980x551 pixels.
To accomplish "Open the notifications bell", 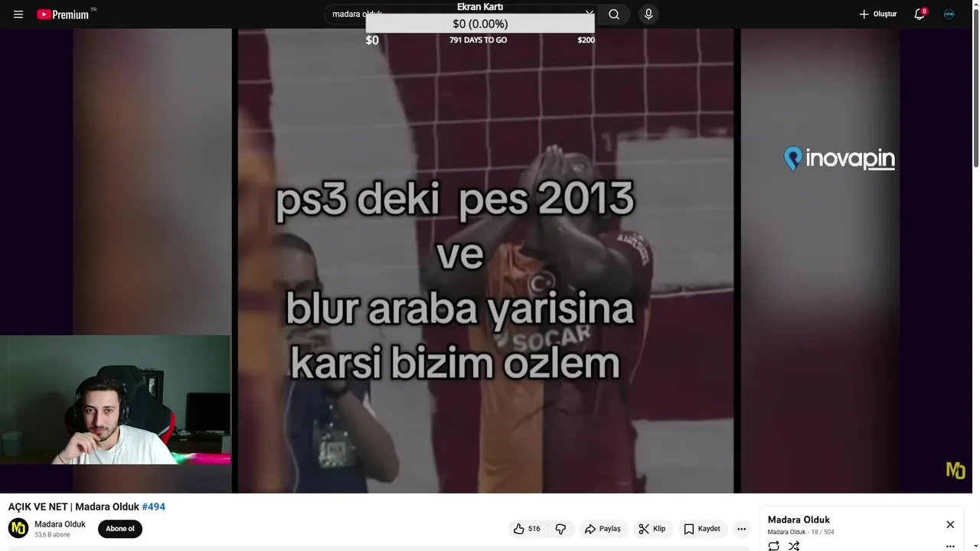I will pos(920,15).
